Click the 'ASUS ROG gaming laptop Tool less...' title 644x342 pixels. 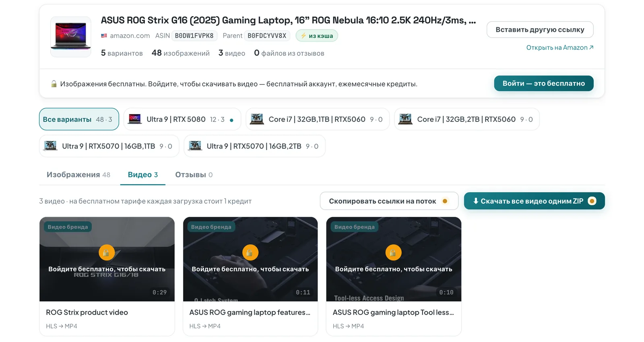click(x=393, y=312)
